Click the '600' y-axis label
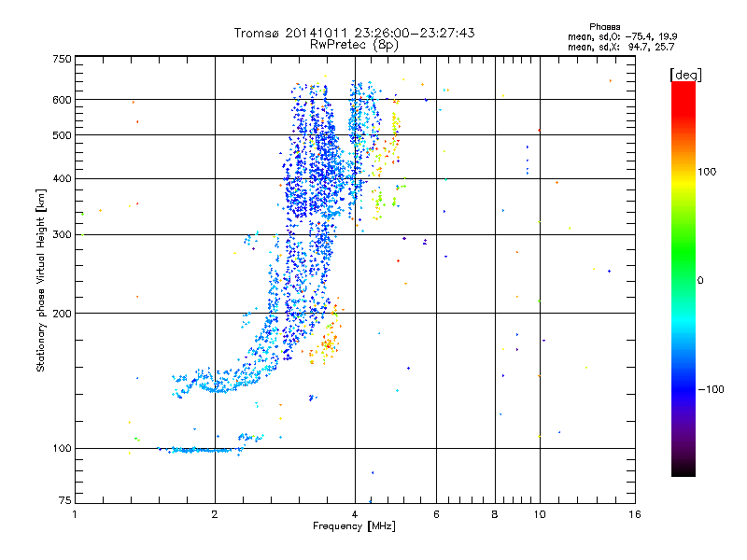This screenshot has height=560, width=747. coord(63,100)
